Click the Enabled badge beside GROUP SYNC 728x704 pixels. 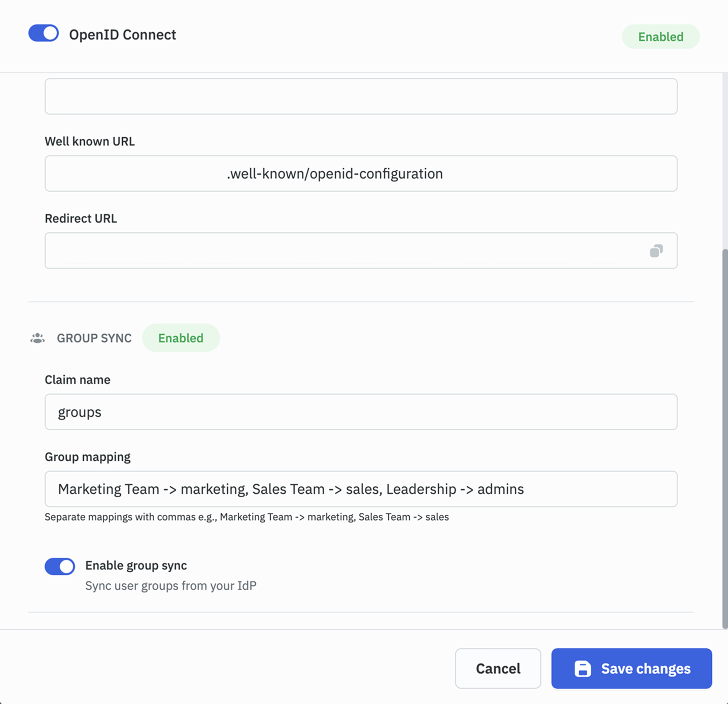(x=181, y=338)
